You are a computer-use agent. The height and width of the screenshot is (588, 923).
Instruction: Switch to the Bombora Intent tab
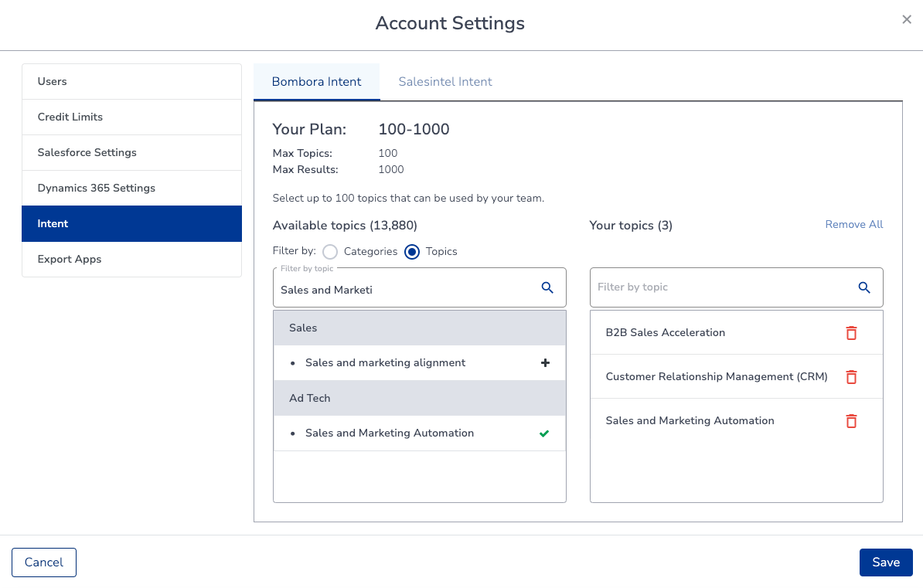point(317,82)
